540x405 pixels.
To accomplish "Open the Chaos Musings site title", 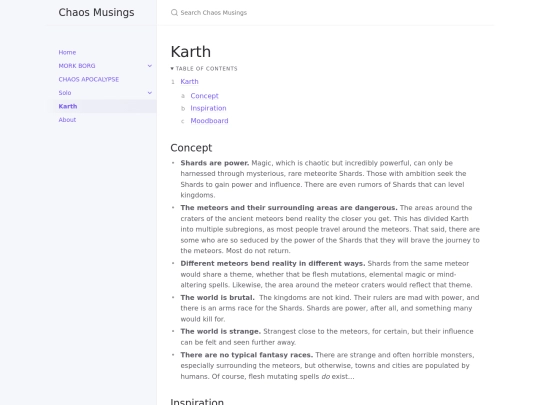I will [96, 12].
